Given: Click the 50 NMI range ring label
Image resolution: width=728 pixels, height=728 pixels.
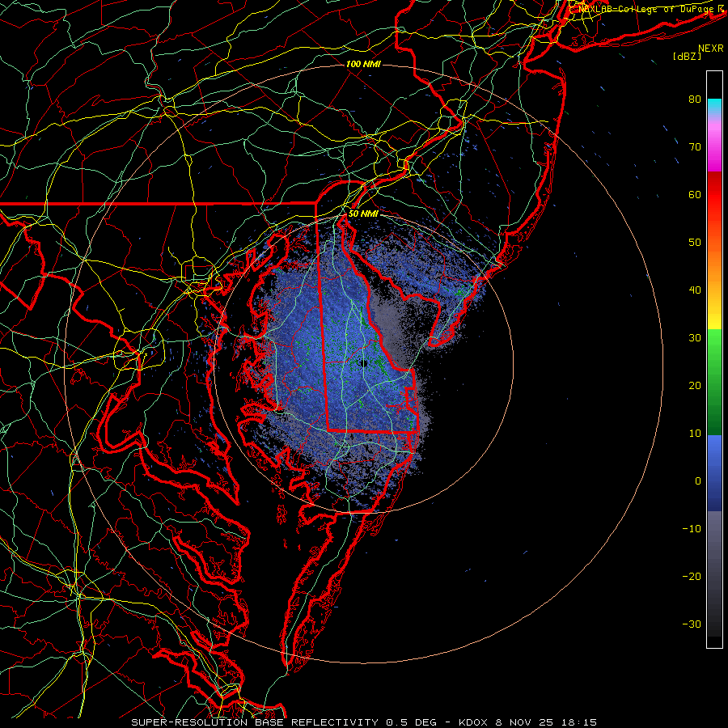Looking at the screenshot, I should click(363, 214).
